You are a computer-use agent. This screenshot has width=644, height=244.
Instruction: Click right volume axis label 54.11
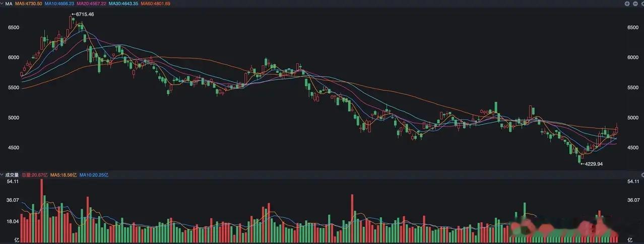tap(633, 182)
